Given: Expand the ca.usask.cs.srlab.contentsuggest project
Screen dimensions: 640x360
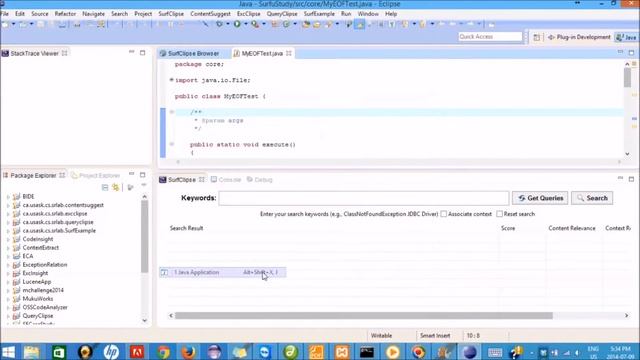Looking at the screenshot, I should coord(8,205).
